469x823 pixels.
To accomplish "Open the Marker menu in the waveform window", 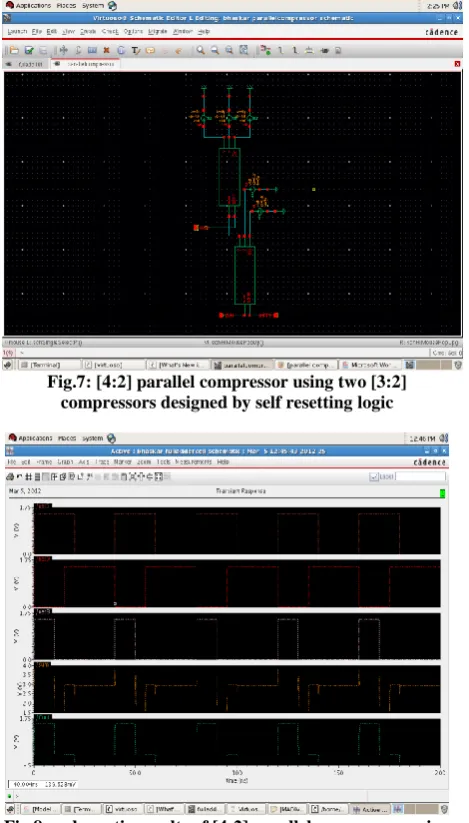I will click(122, 462).
